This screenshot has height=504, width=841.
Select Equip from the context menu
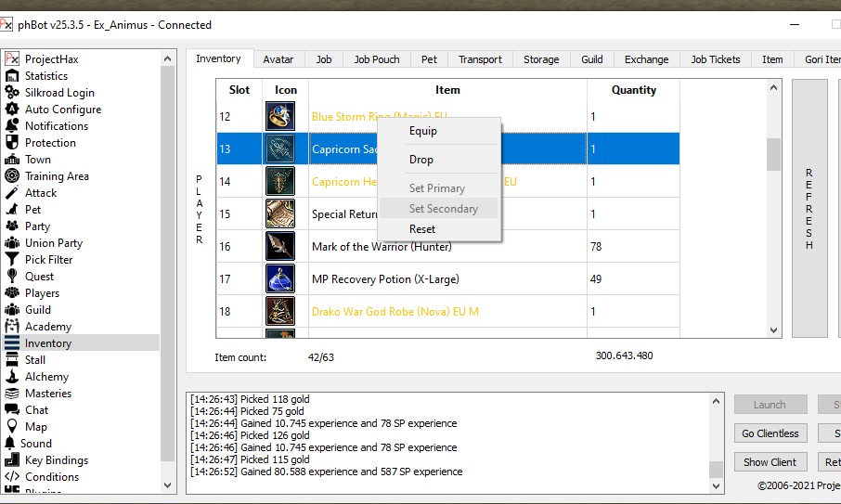[423, 131]
